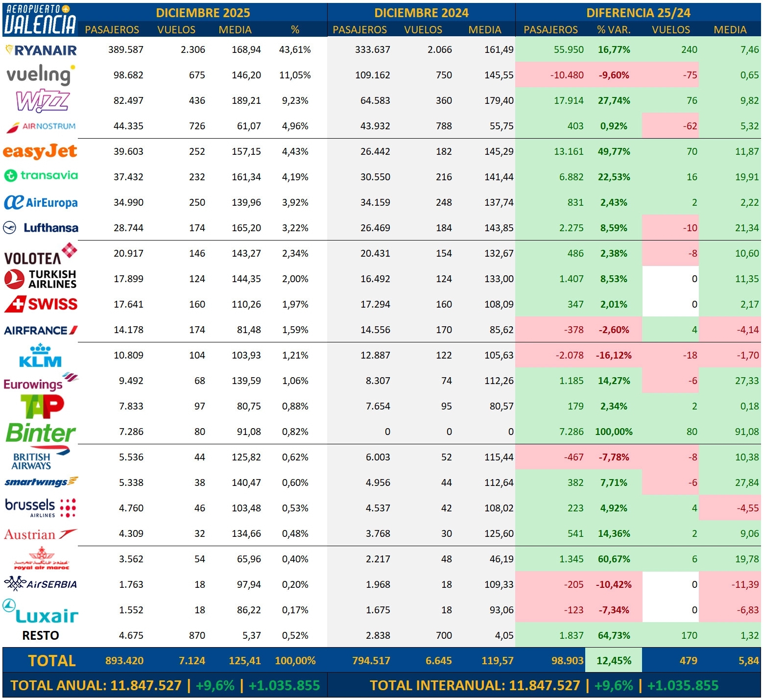The image size is (763, 700).
Task: Select the easyJet logo
Action: point(40,151)
